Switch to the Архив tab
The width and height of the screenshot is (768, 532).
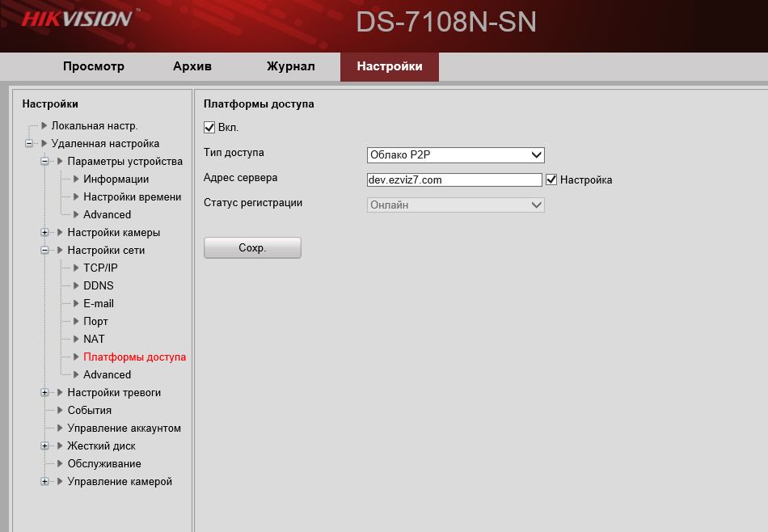point(192,66)
